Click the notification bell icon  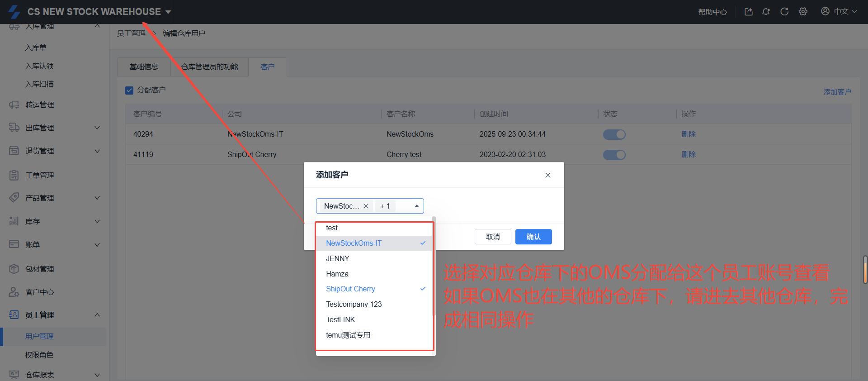point(766,12)
